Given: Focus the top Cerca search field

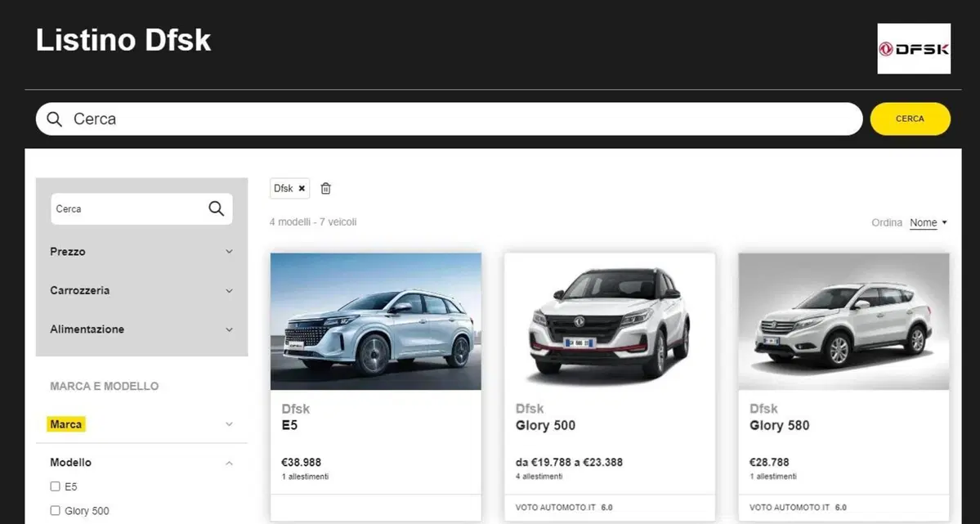Looking at the screenshot, I should (449, 119).
